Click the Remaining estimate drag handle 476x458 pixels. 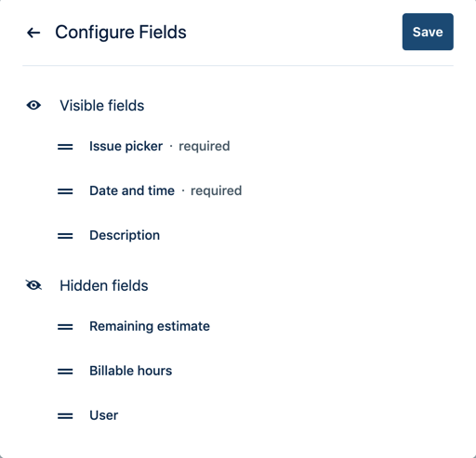tap(65, 326)
